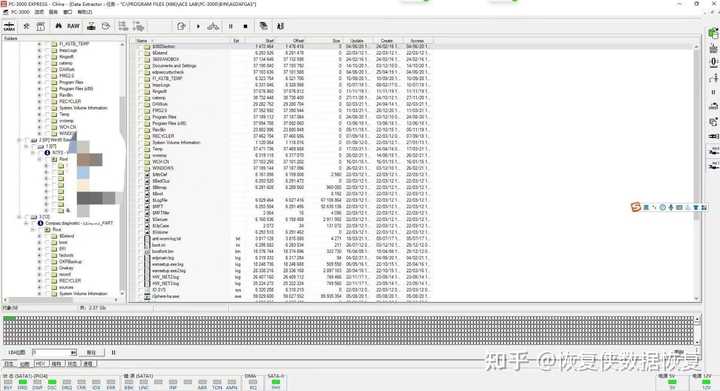Click the file list vertical scrollbar

click(697, 173)
